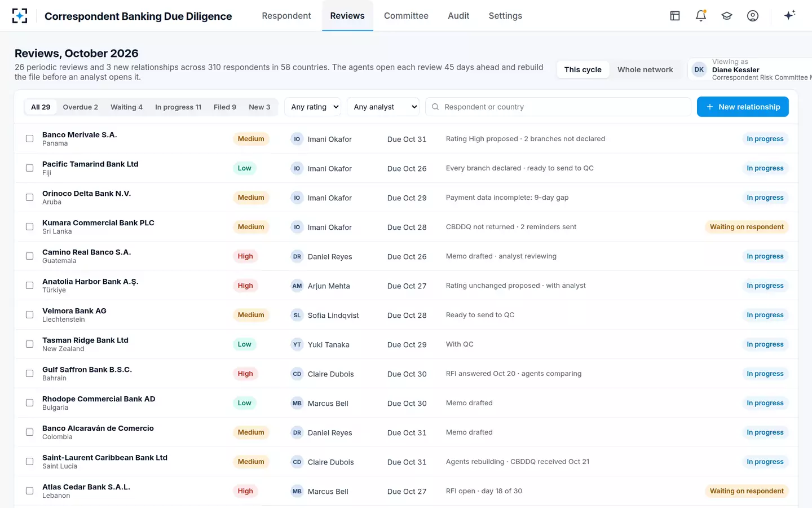Click High rating badge for Camino Real Banco
Image resolution: width=812 pixels, height=508 pixels.
245,256
